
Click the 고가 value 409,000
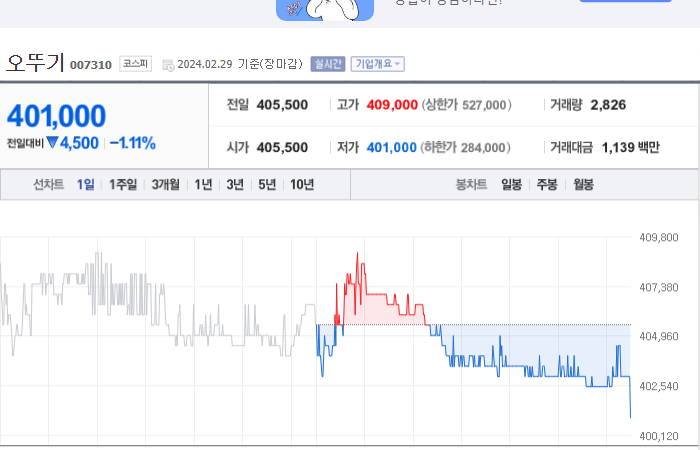(x=392, y=105)
